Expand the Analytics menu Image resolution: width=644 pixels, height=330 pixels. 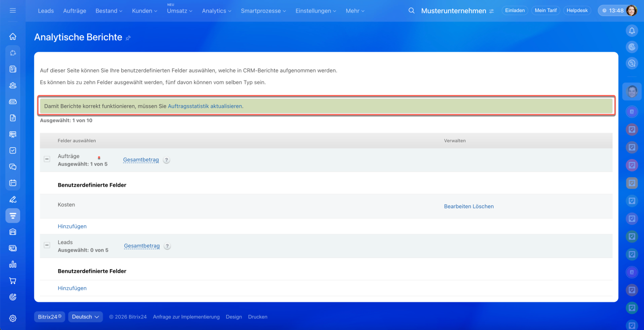click(x=216, y=11)
